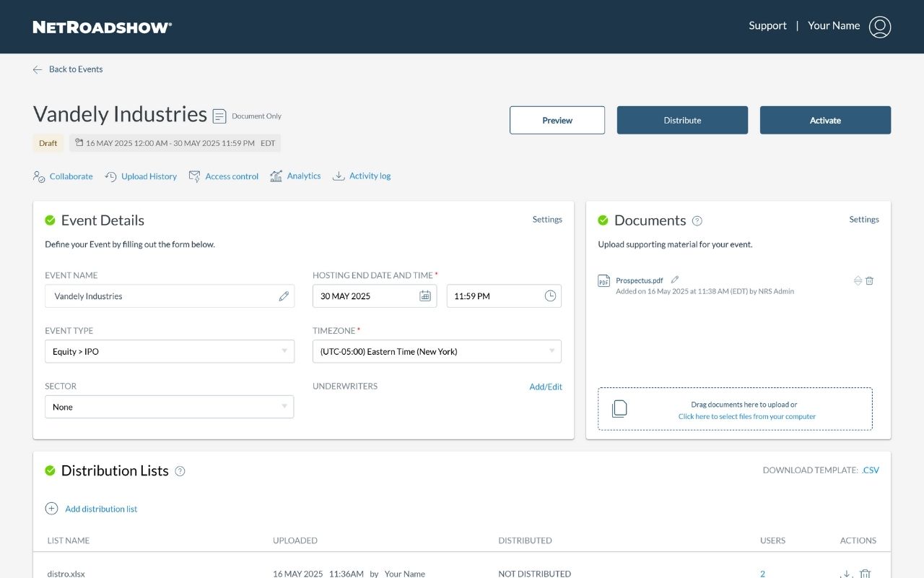This screenshot has height=578, width=924.
Task: Click the document upload drop zone
Action: [735, 410]
